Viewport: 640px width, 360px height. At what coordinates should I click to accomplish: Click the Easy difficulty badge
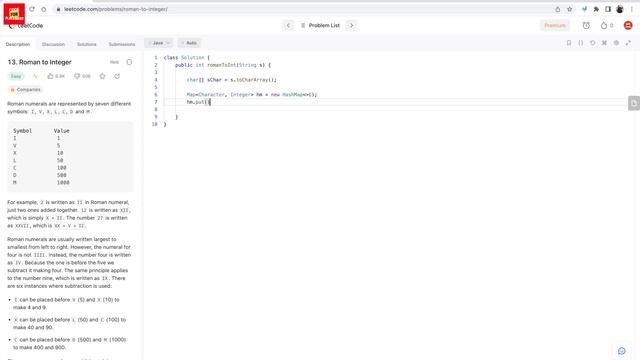coord(16,76)
